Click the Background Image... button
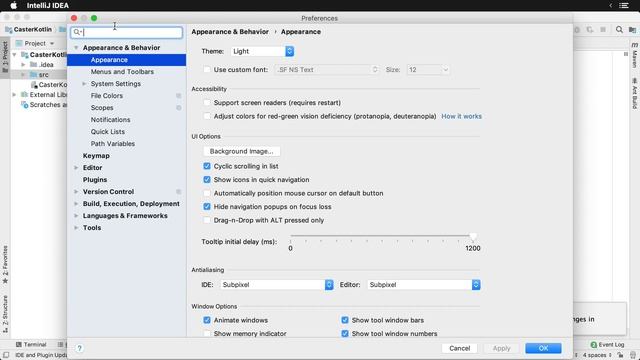The image size is (640, 360). click(242, 151)
